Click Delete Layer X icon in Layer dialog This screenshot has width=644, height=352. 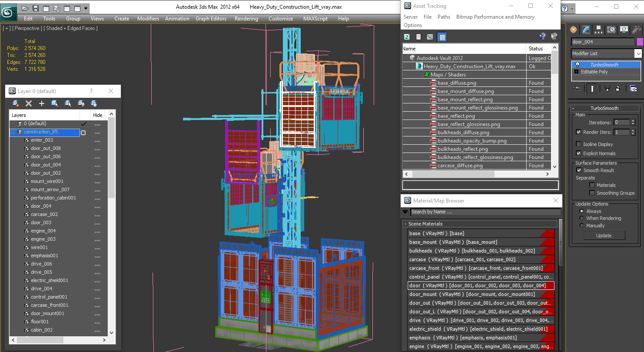point(29,103)
